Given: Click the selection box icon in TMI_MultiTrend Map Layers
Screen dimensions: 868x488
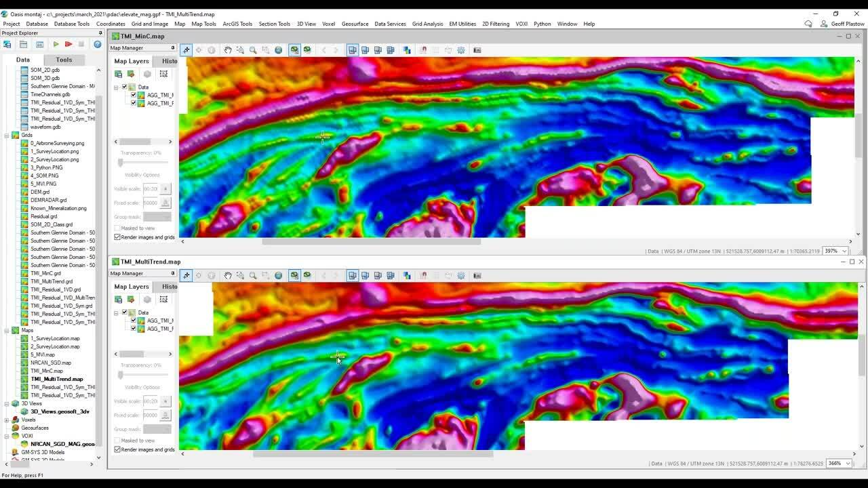Looking at the screenshot, I should click(x=163, y=299).
